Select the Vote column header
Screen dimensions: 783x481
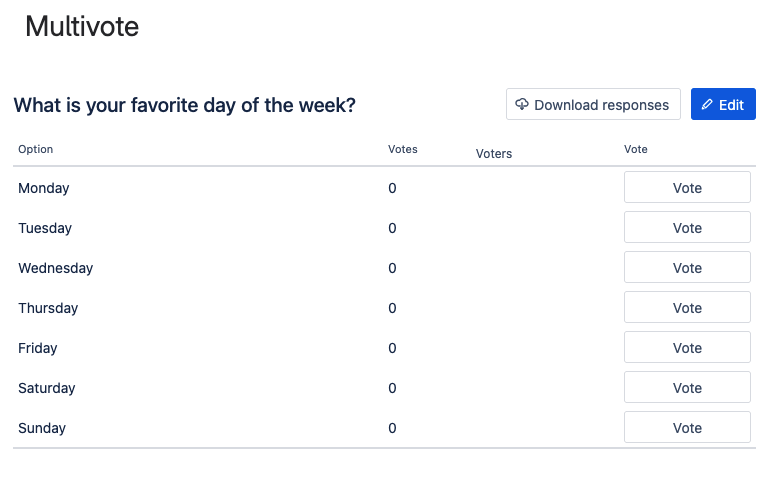click(x=636, y=150)
